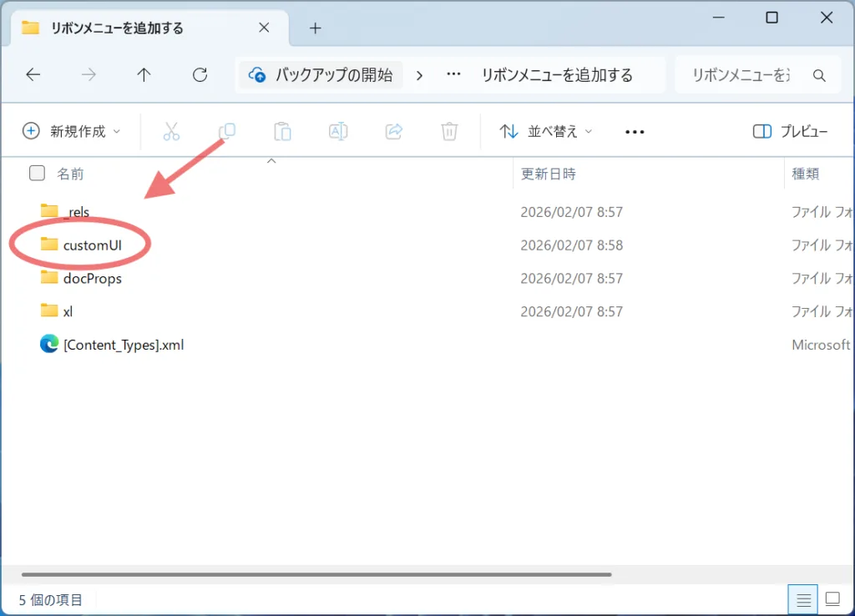Click the Delete trash can icon
The image size is (855, 616).
coord(449,131)
